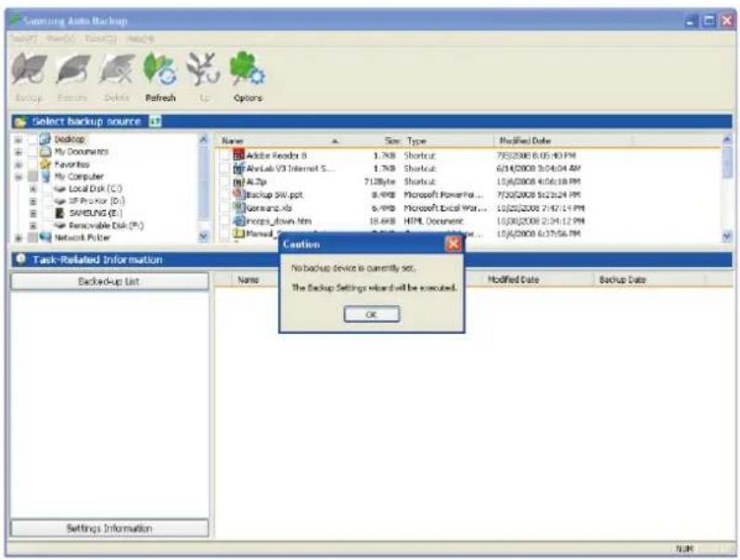Click the Excel .xls file icon

(x=239, y=208)
